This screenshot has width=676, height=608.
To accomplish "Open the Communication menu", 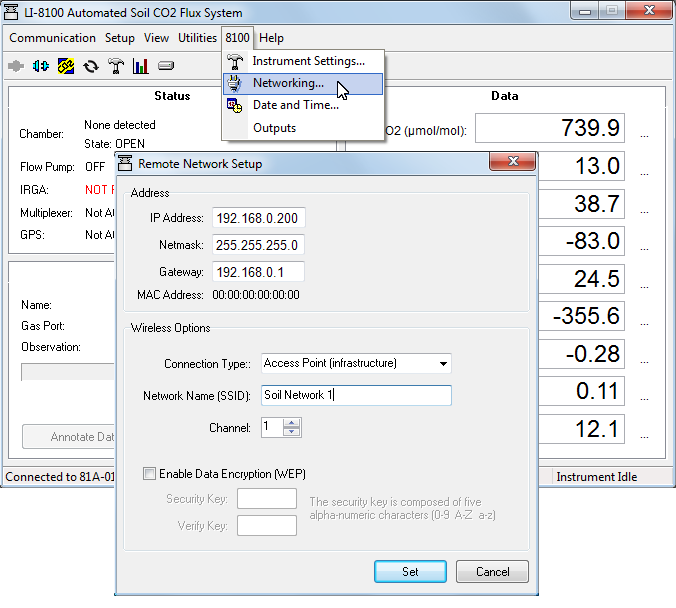I will tap(53, 38).
